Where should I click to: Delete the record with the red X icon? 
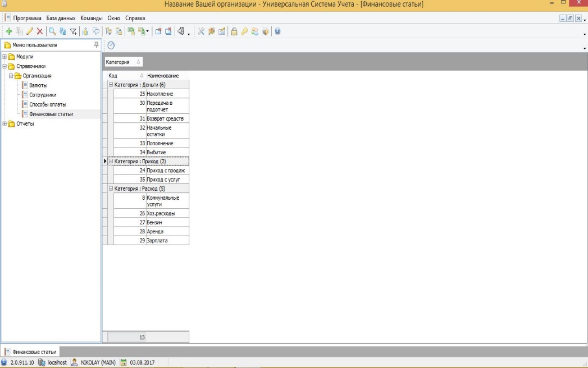coord(40,31)
